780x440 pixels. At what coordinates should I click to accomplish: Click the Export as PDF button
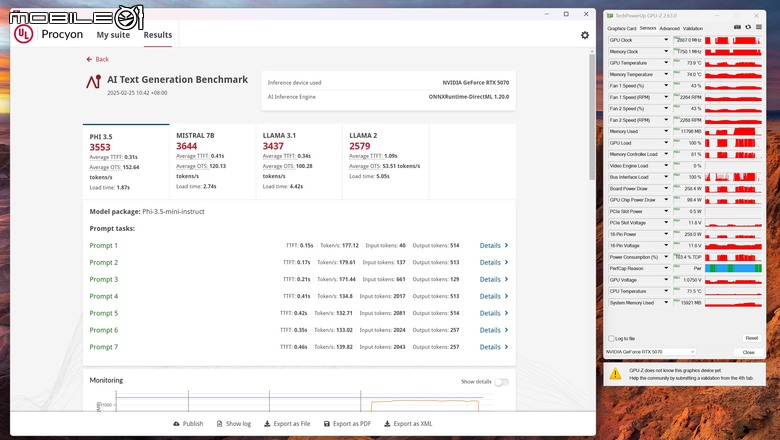pos(347,424)
